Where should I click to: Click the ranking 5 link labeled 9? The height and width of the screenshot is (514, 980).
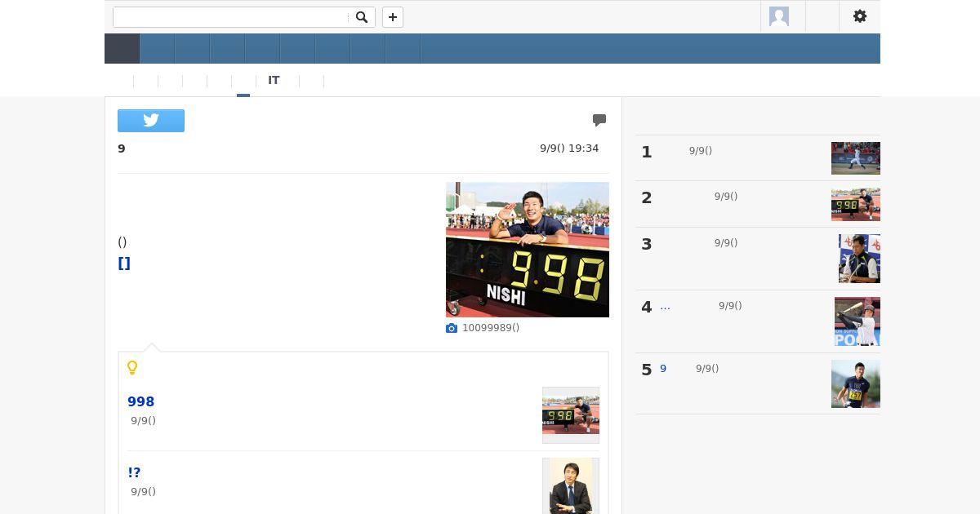[663, 369]
